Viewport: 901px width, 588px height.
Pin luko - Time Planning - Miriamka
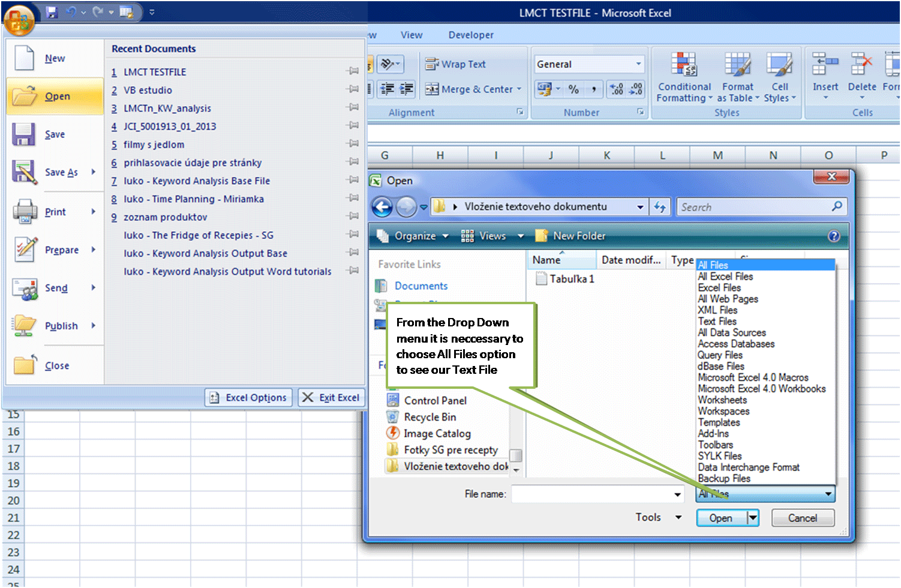(x=353, y=198)
